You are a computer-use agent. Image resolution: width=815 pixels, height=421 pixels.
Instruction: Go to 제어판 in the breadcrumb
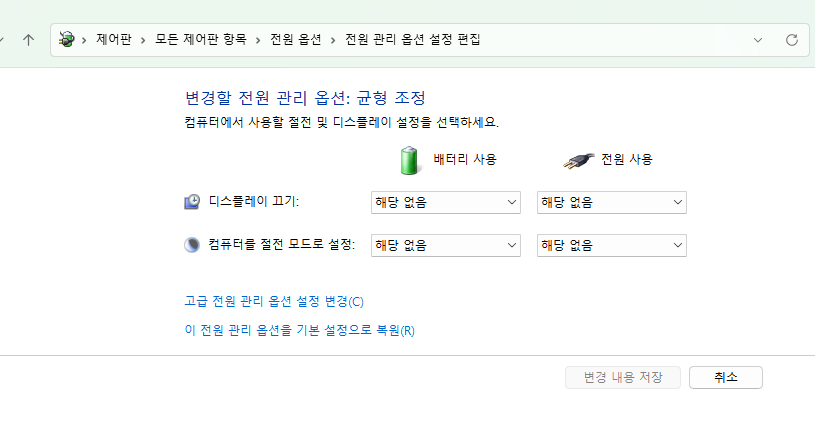[x=113, y=40]
